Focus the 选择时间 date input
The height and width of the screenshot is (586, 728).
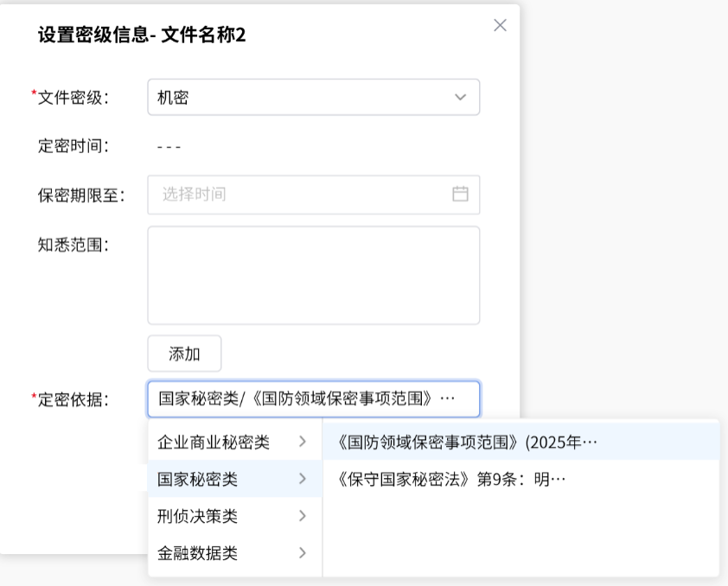(313, 194)
